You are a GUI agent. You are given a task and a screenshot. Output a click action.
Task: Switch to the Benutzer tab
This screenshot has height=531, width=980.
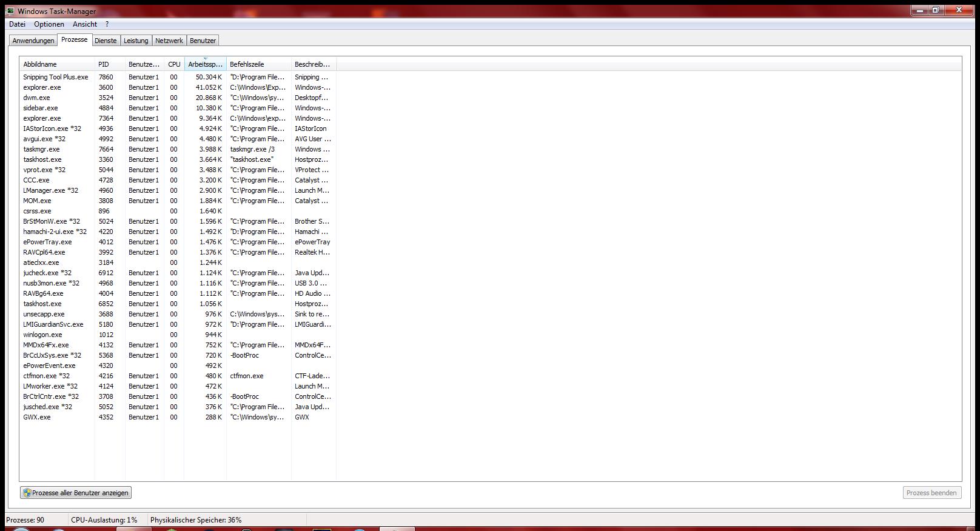click(x=203, y=41)
